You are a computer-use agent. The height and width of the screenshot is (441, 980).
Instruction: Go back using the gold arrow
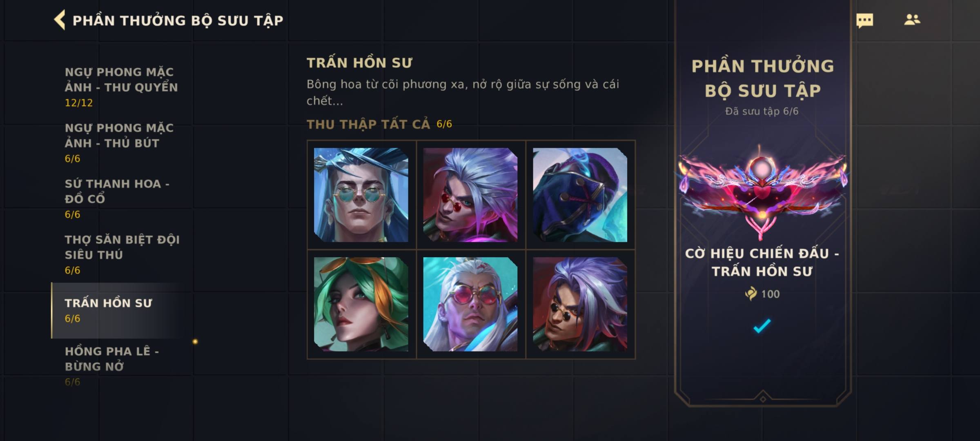[60, 20]
